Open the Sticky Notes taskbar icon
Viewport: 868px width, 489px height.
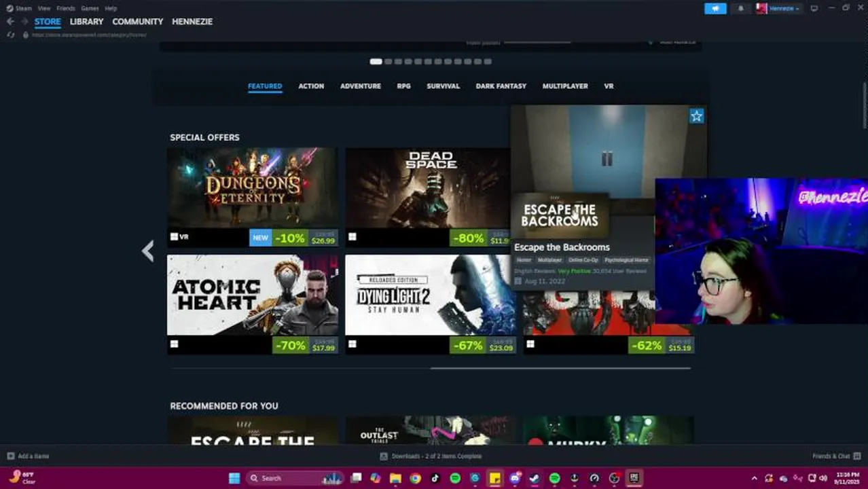tap(495, 478)
